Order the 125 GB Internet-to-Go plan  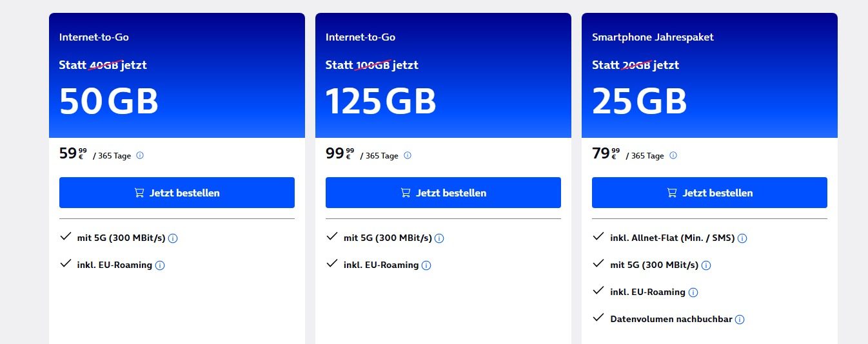[x=443, y=193]
